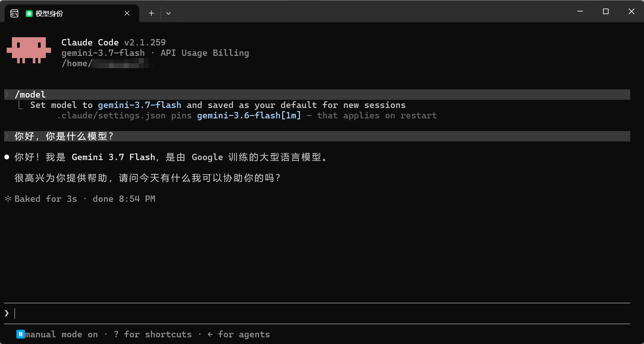Minimize the terminal window
The image size is (644, 344).
[580, 12]
